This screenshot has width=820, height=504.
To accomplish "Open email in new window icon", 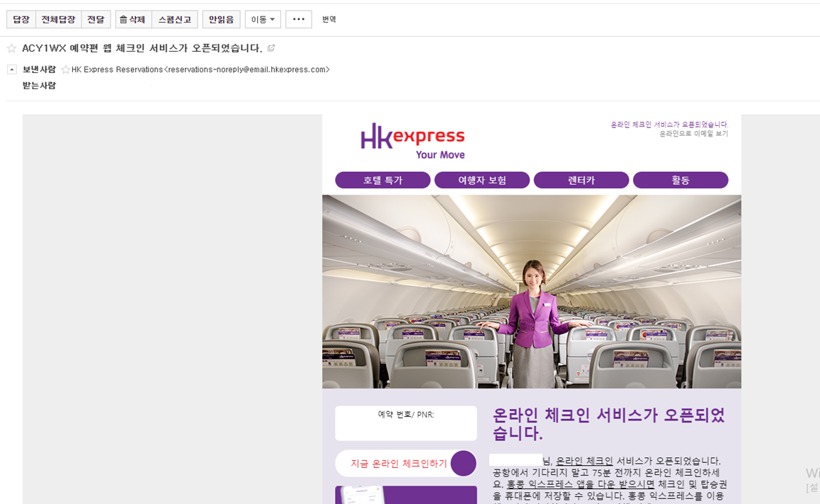I will tap(271, 48).
